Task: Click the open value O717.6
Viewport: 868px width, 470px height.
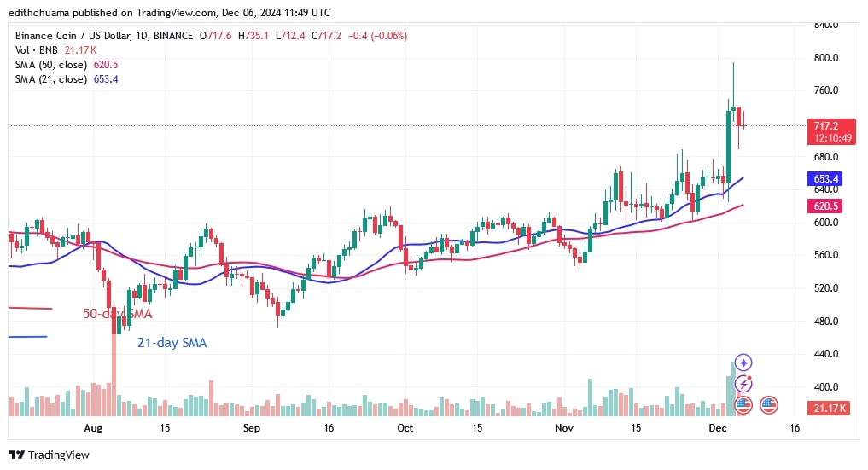Action: point(216,36)
